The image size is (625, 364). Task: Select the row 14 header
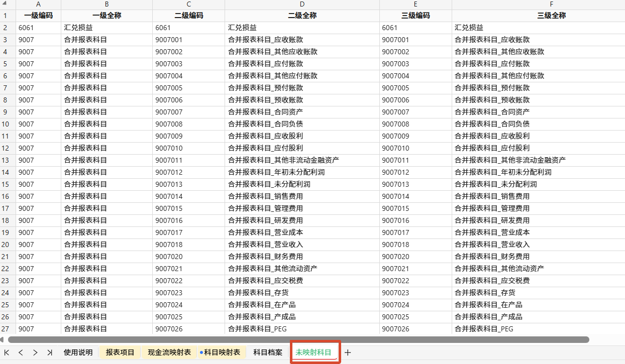click(x=8, y=172)
